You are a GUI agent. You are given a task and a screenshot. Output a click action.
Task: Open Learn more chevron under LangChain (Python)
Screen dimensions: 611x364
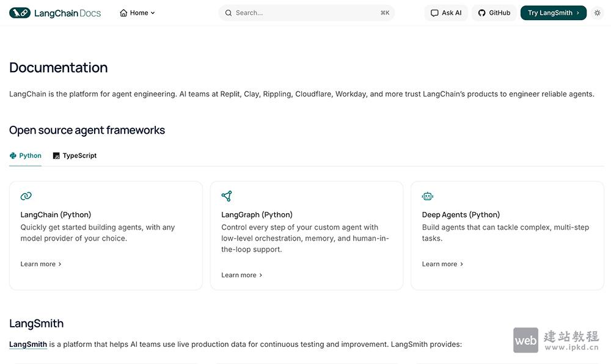59,264
